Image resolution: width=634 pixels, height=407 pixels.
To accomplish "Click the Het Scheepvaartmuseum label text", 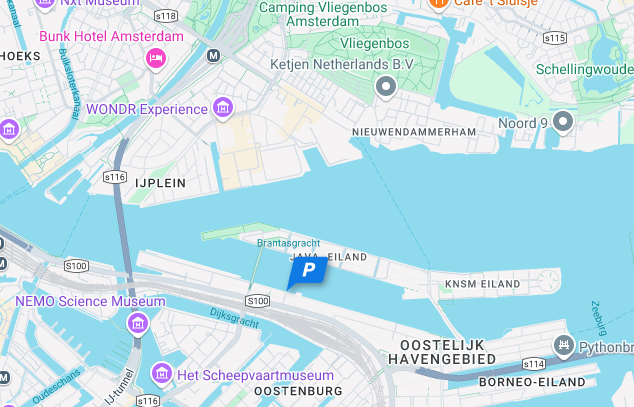I will click(x=256, y=375).
